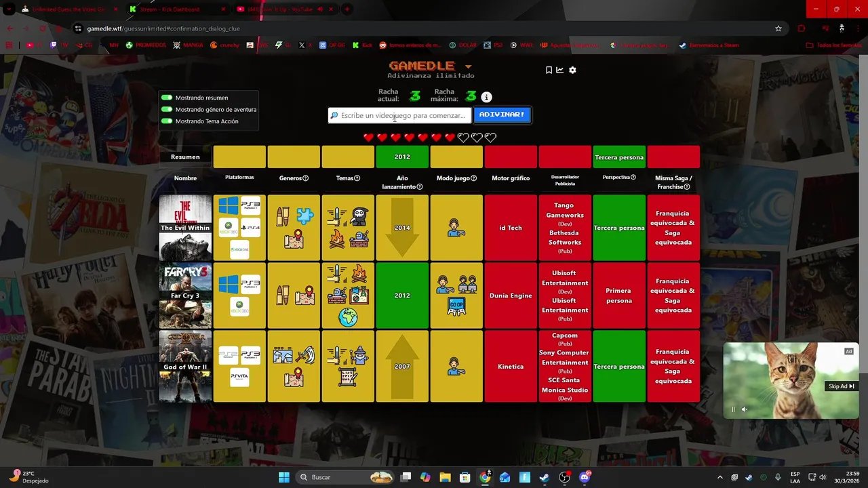Screen dimensions: 868x488
Task: Open Chrome from the taskbar
Action: point(485,477)
